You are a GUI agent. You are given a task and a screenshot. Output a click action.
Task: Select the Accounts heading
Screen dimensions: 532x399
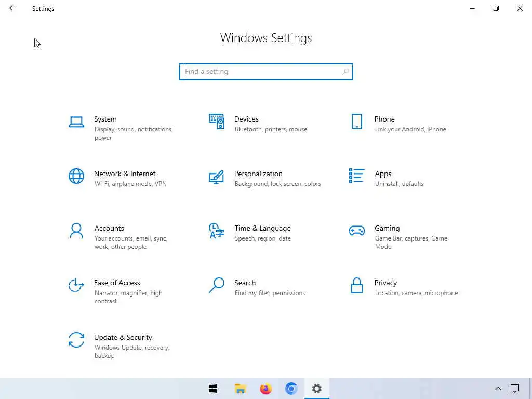109,229
